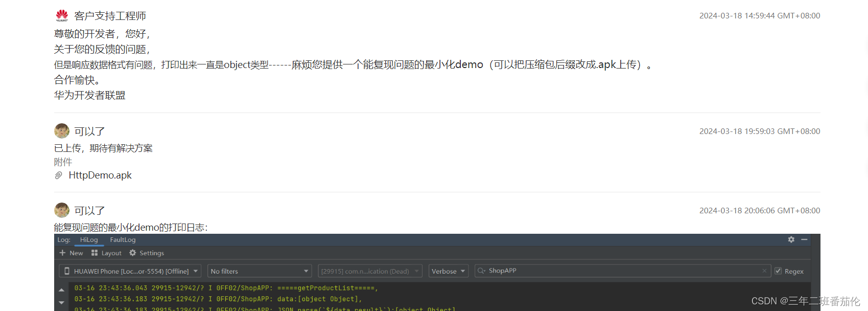Minimize the log panel with dash icon
Screen dimensions: 868x311
click(x=804, y=239)
